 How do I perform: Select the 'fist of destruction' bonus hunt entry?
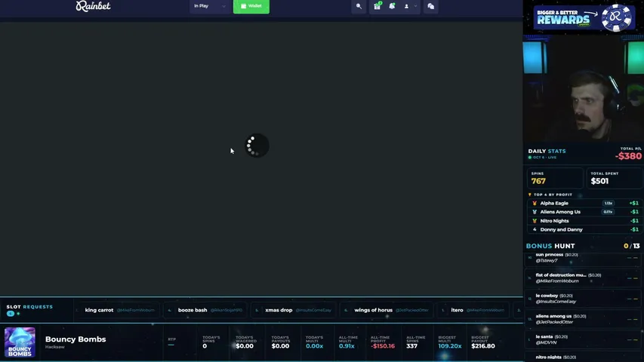(x=583, y=278)
